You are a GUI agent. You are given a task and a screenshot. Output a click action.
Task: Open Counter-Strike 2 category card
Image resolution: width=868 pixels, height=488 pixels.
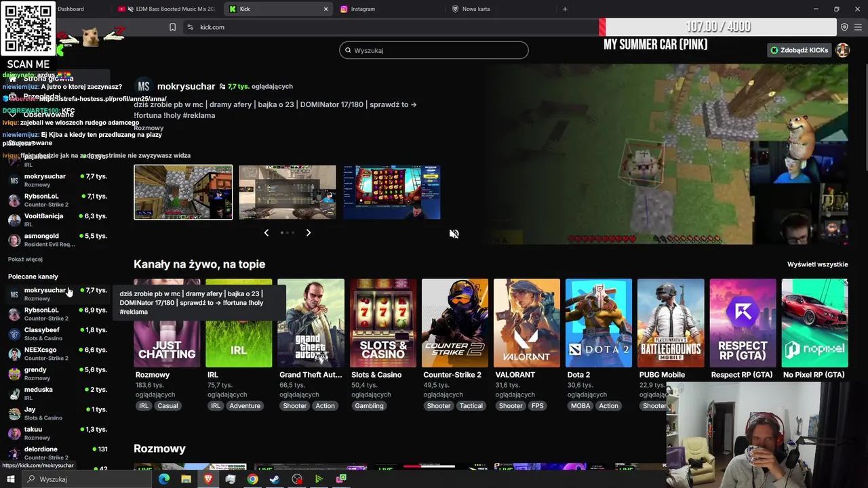[x=454, y=323]
